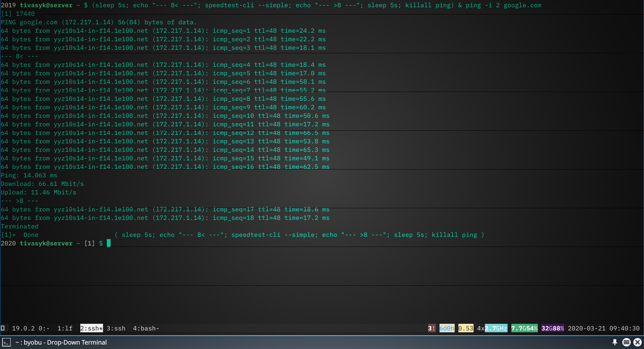
Task: Click 'tivasyk@server' in the 2019 prompt
Action: (x=46, y=5)
